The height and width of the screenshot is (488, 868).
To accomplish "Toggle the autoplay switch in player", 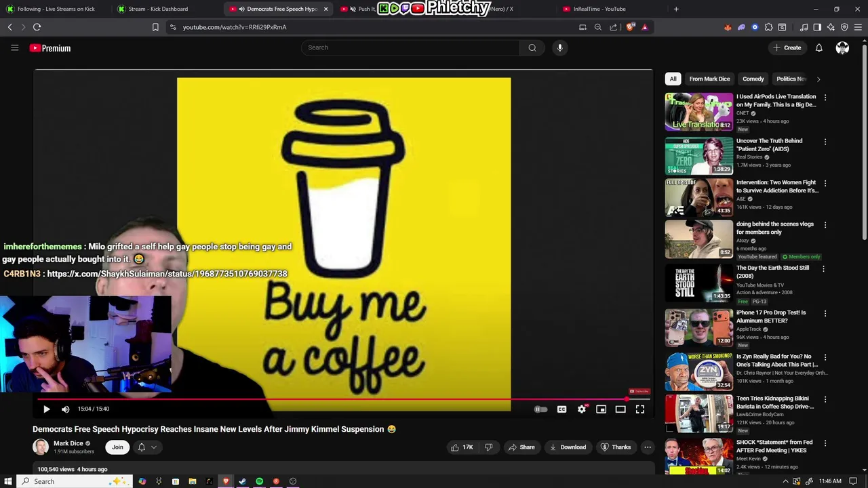I will tap(540, 409).
